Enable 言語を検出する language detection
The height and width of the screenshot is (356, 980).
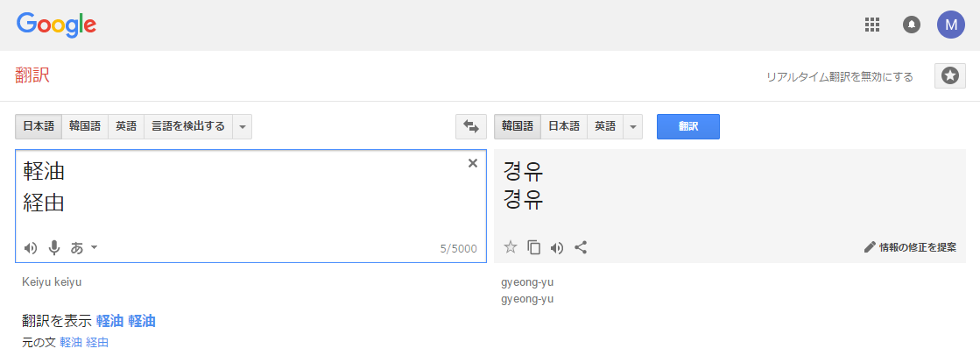coord(187,126)
